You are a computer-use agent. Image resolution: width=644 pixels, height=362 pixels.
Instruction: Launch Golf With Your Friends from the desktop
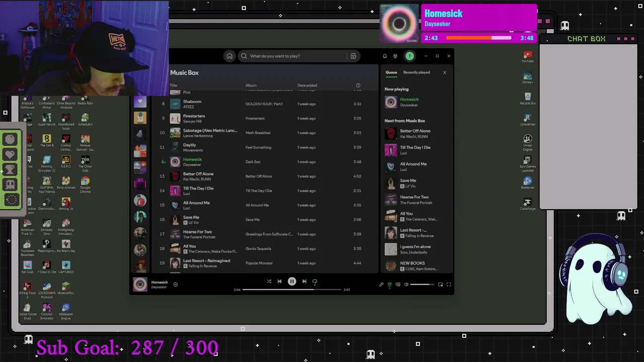point(46,185)
